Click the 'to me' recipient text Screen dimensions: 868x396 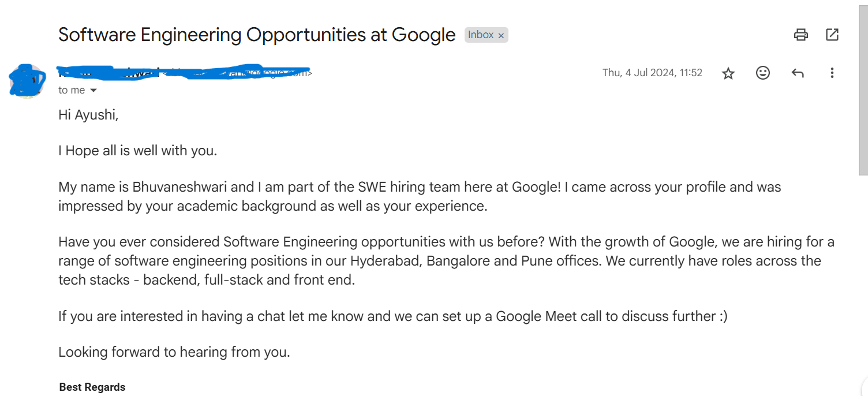coord(72,90)
